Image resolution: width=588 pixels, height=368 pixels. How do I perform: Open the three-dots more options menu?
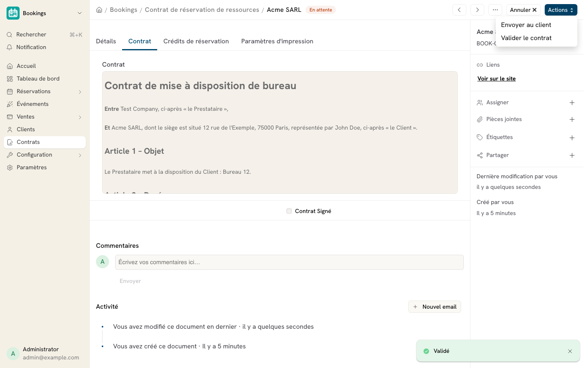(495, 10)
